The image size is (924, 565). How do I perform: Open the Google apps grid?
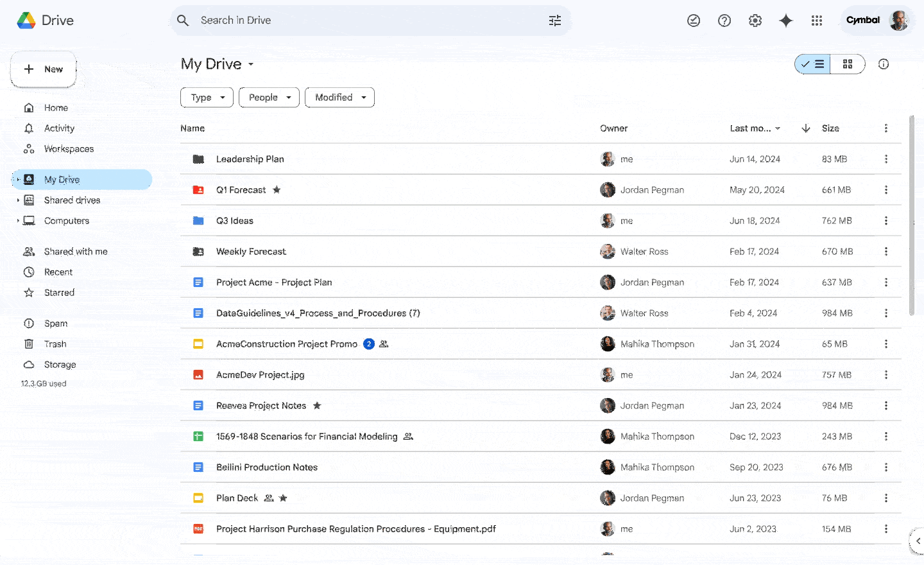tap(816, 21)
